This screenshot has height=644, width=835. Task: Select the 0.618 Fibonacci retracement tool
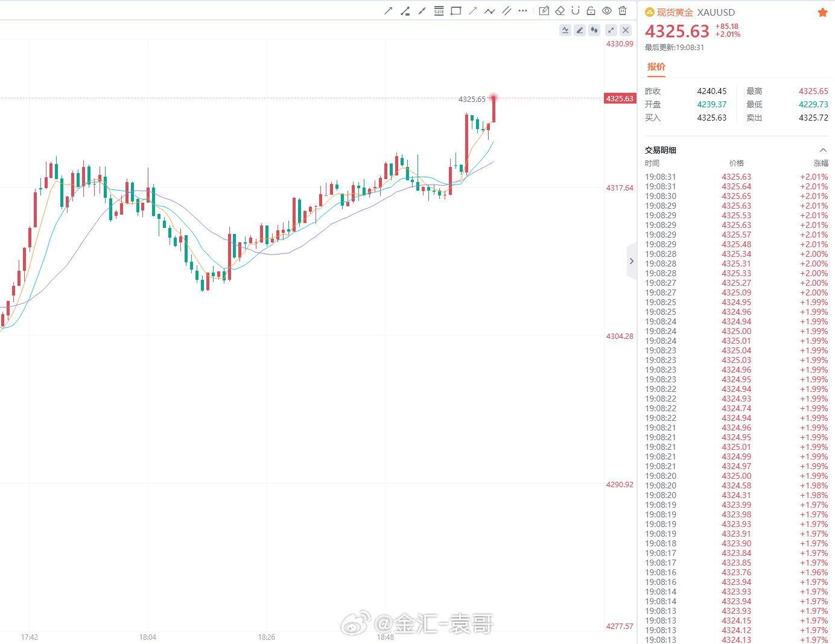pos(439,11)
